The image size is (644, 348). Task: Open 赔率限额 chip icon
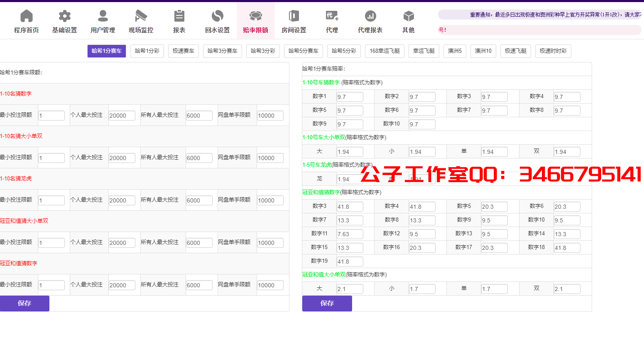click(x=256, y=16)
